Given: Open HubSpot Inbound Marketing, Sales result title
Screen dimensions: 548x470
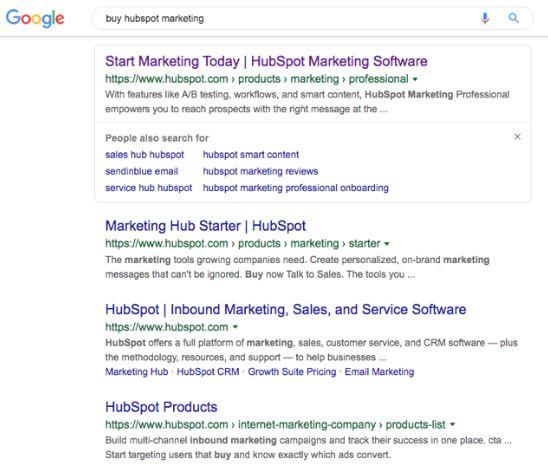Looking at the screenshot, I should (286, 310).
